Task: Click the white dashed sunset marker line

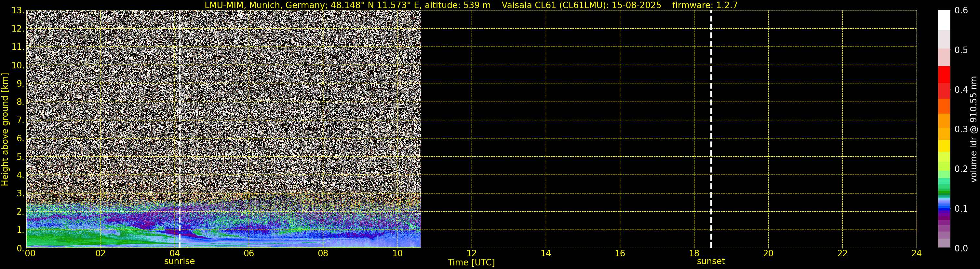Action: (711, 129)
